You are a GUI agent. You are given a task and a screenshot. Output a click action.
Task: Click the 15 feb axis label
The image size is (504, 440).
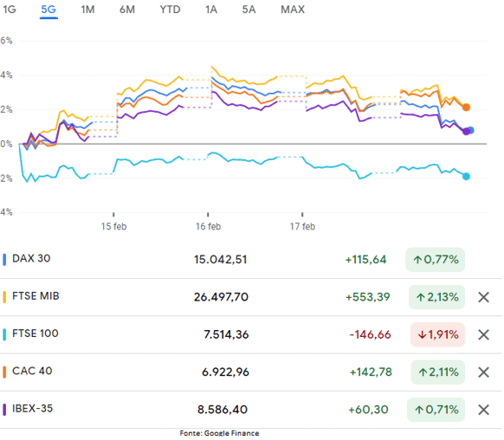pyautogui.click(x=113, y=227)
